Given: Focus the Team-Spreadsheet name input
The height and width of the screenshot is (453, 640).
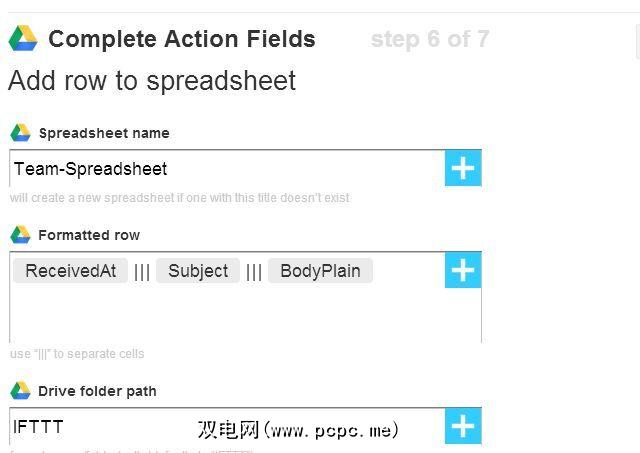Looking at the screenshot, I should pyautogui.click(x=226, y=169).
